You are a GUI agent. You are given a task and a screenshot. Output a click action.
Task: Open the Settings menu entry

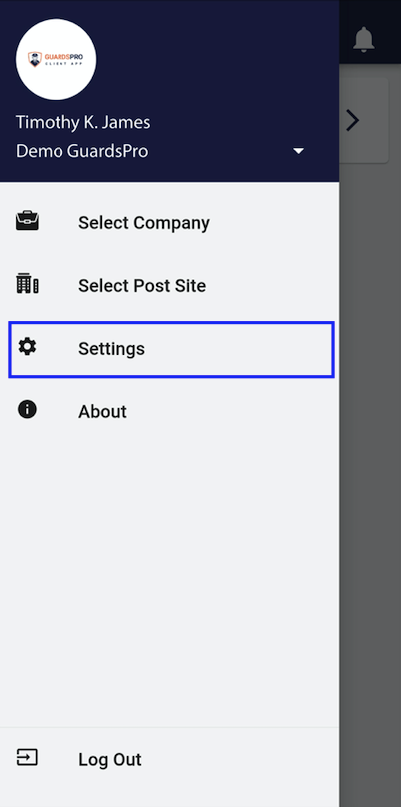171,349
